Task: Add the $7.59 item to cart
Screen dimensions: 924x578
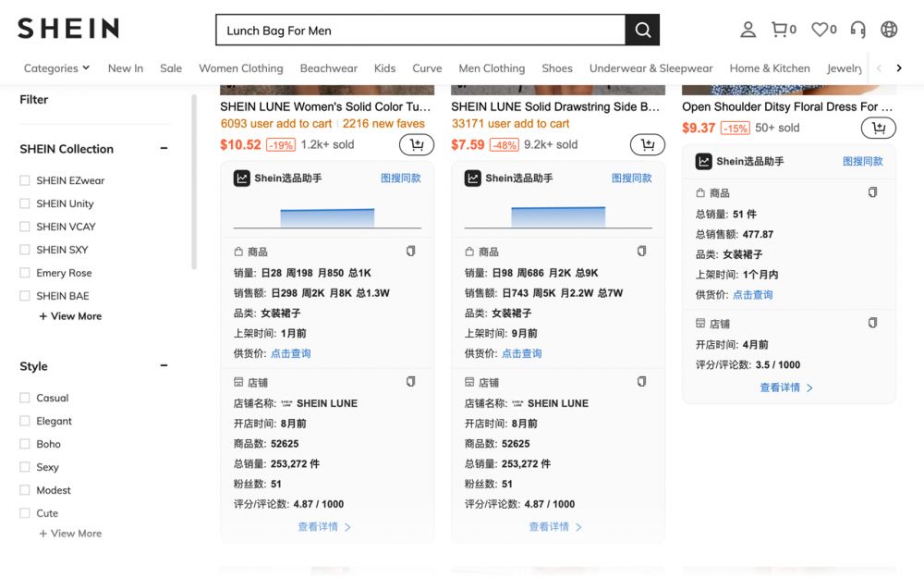Action: click(648, 144)
